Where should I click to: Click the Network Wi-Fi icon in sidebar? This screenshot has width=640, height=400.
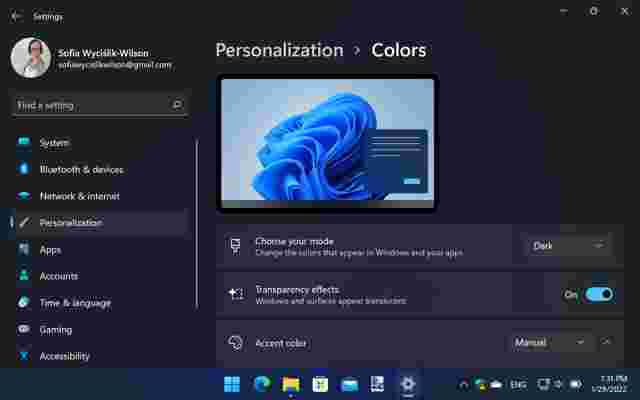point(24,196)
